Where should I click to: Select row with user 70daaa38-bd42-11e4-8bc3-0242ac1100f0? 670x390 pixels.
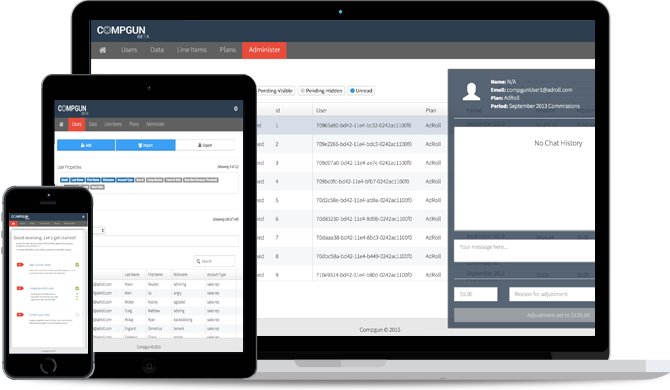pyautogui.click(x=352, y=238)
